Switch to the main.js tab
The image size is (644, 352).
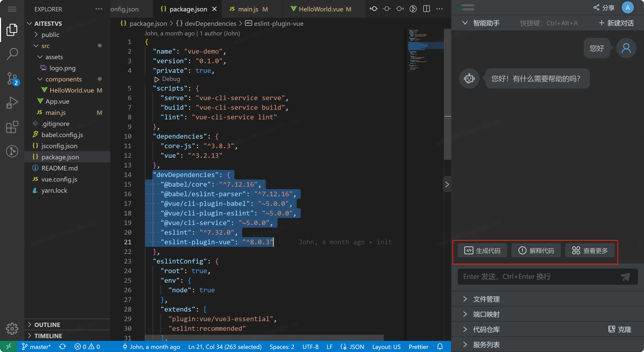click(248, 9)
